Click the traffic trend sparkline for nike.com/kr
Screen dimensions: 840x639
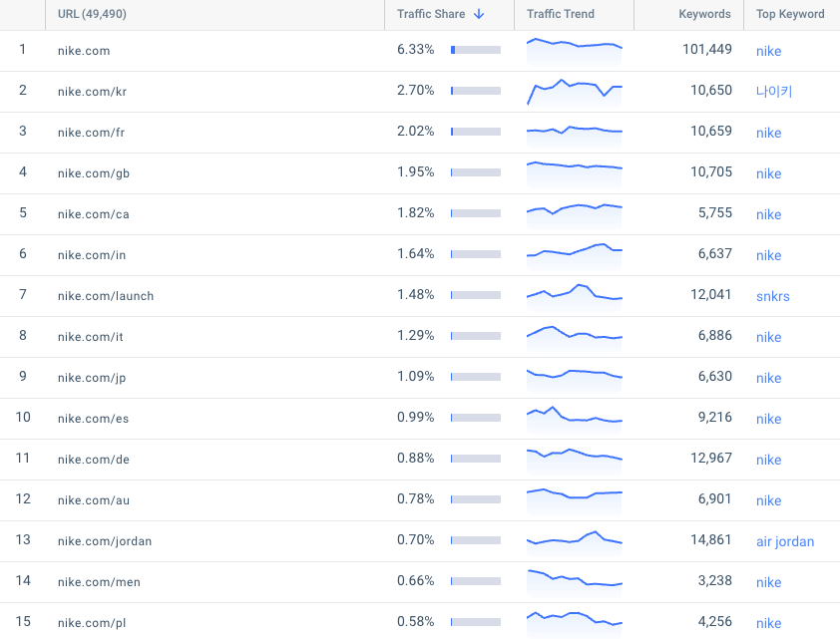575,92
